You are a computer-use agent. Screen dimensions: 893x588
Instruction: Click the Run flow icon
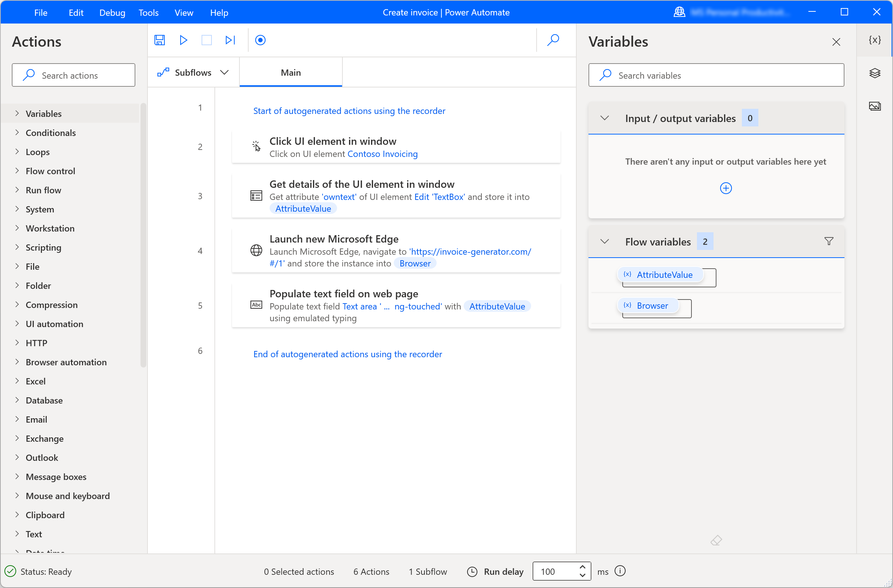click(x=184, y=40)
